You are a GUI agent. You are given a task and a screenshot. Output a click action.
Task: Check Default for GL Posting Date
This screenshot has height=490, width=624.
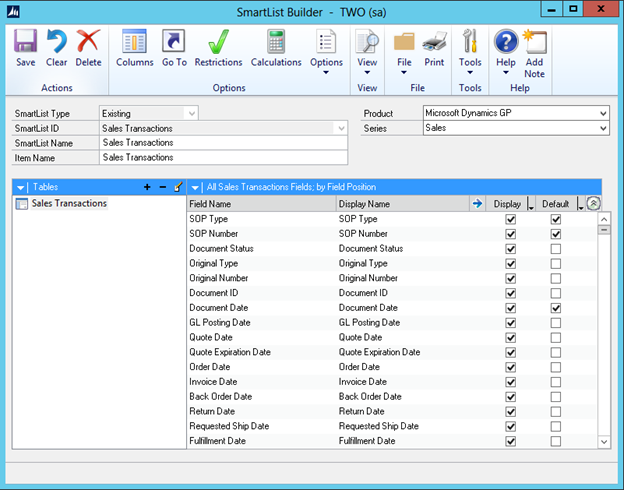556,323
